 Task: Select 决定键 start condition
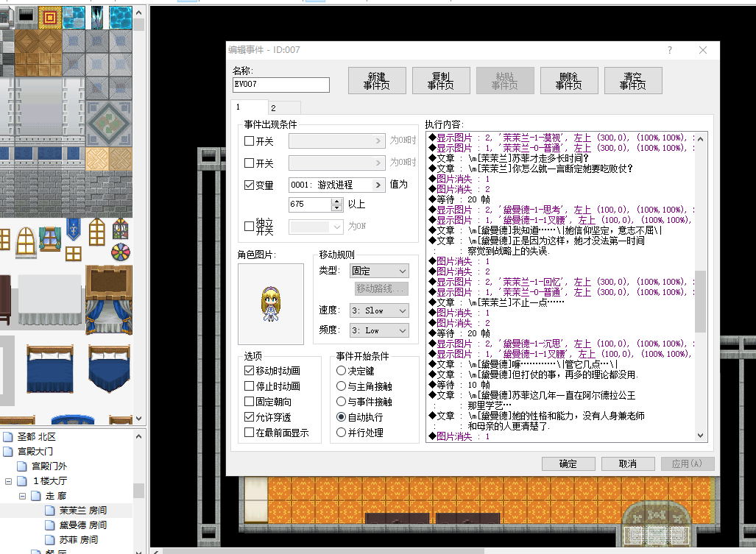[342, 371]
